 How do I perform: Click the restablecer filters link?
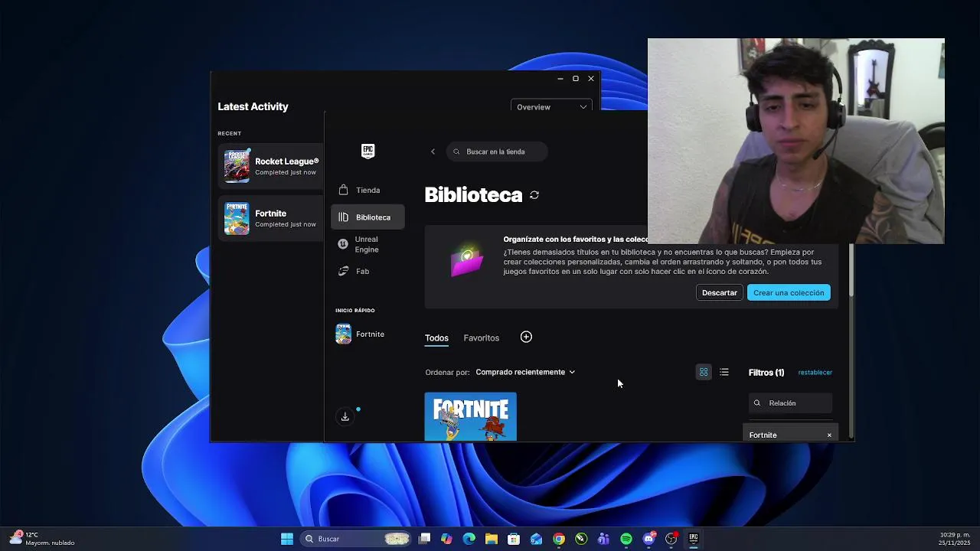point(815,373)
